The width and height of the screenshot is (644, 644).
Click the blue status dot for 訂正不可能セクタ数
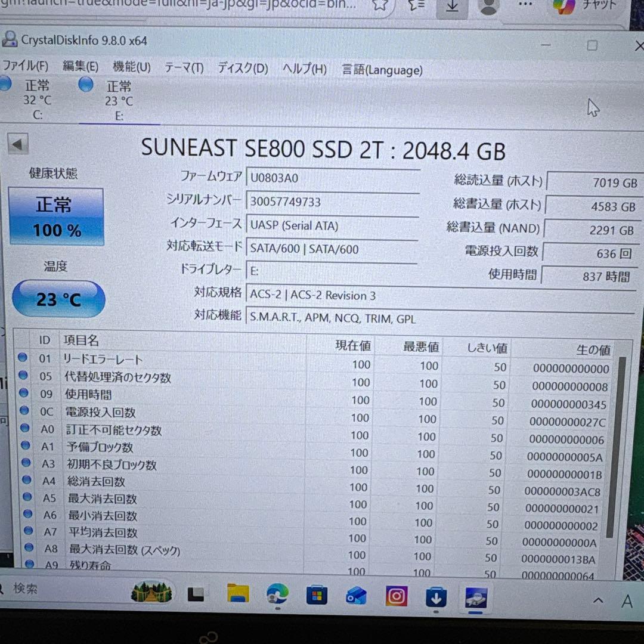25,428
